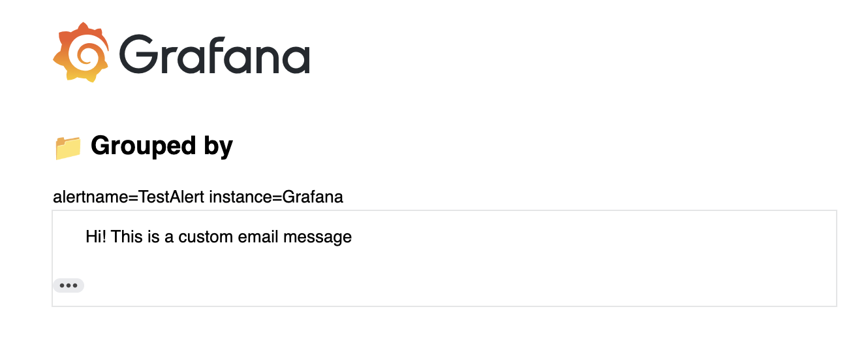This screenshot has width=868, height=358.
Task: Select the alertname=TestAlert label
Action: point(129,197)
